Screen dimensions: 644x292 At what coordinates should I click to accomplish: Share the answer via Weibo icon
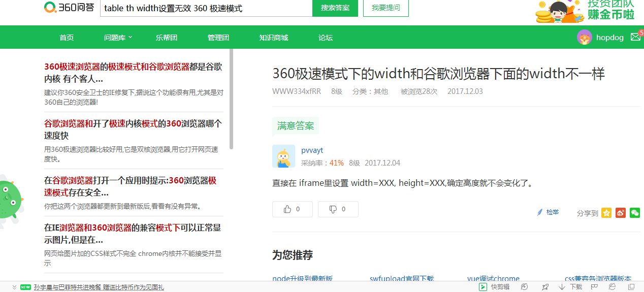pos(621,213)
